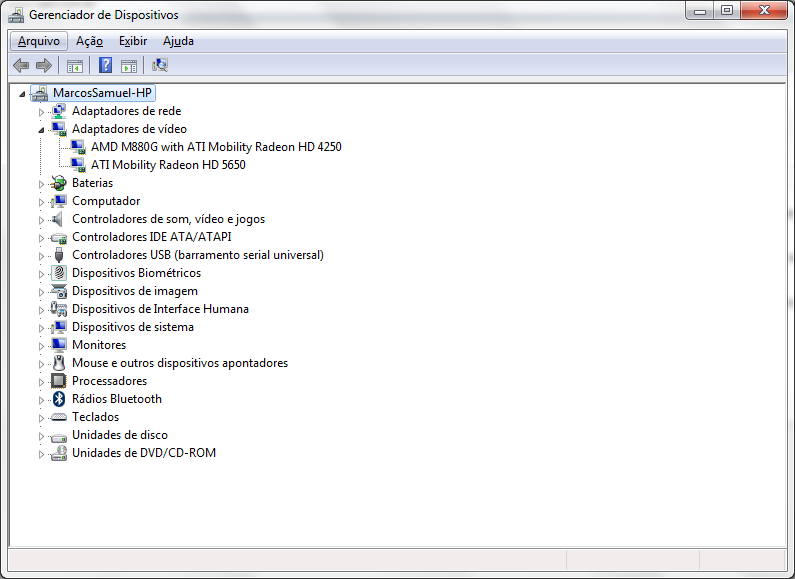Collapse the MarcosSamuel-HP root node
795x579 pixels.
(x=22, y=94)
